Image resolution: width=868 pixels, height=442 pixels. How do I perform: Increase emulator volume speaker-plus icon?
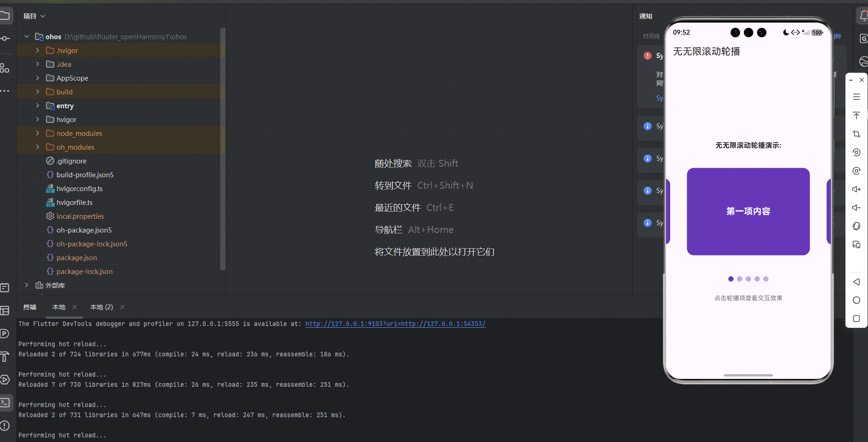click(x=857, y=189)
